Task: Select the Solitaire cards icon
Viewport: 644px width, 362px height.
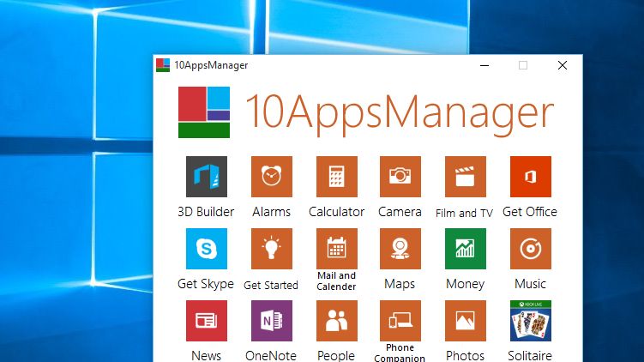Action: [531, 321]
